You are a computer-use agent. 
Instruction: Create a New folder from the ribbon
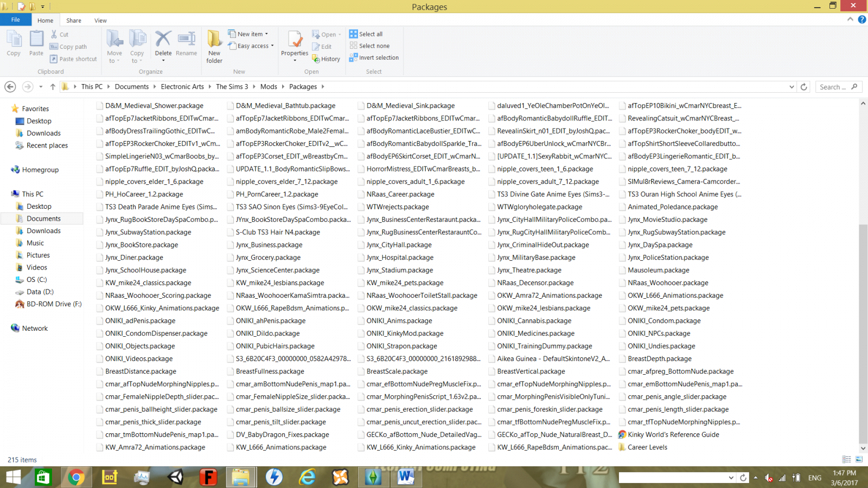tap(214, 47)
